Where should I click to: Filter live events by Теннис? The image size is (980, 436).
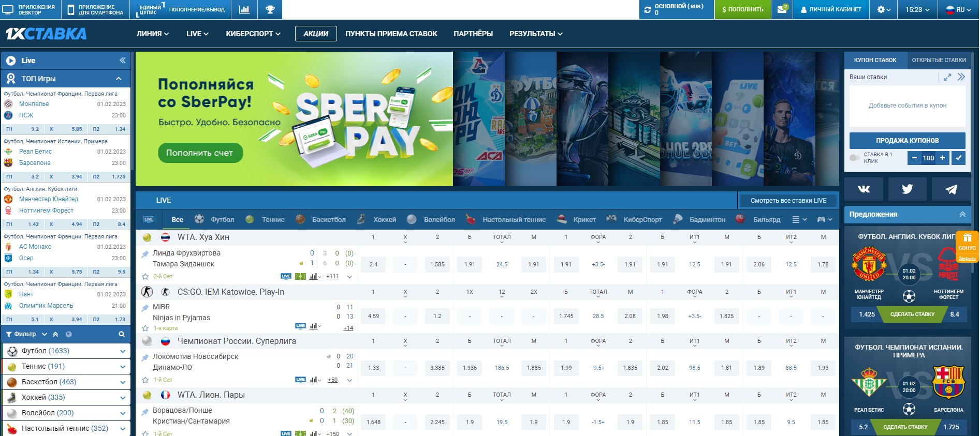point(265,219)
